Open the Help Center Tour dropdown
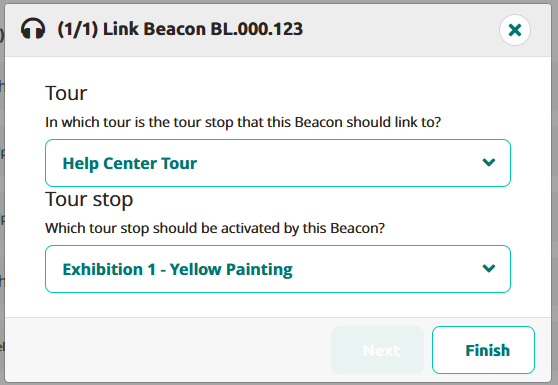The image size is (558, 385). click(278, 163)
